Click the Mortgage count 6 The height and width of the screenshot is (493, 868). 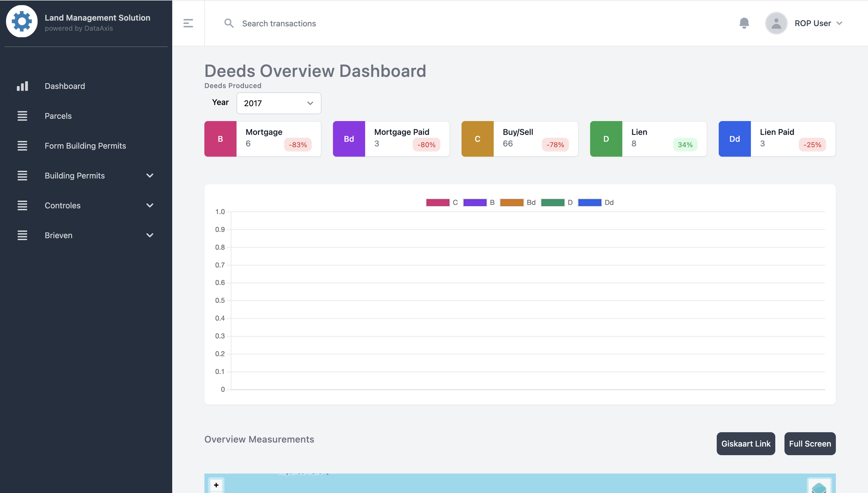point(248,144)
